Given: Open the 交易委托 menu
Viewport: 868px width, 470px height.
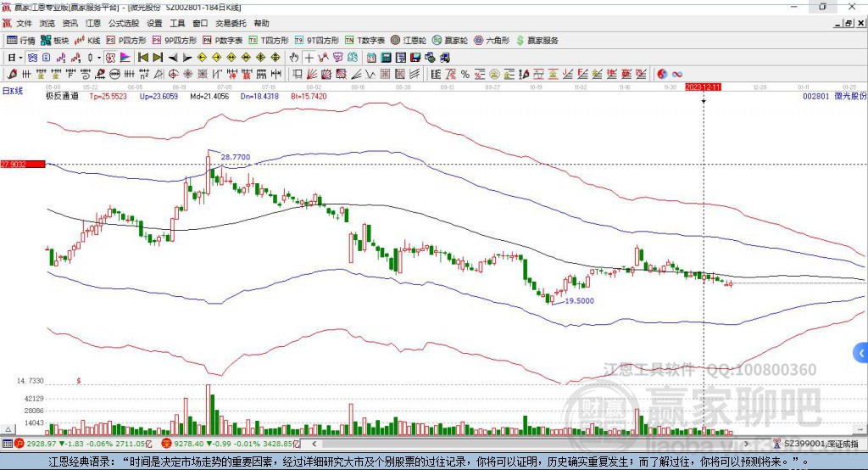Looking at the screenshot, I should [231, 23].
